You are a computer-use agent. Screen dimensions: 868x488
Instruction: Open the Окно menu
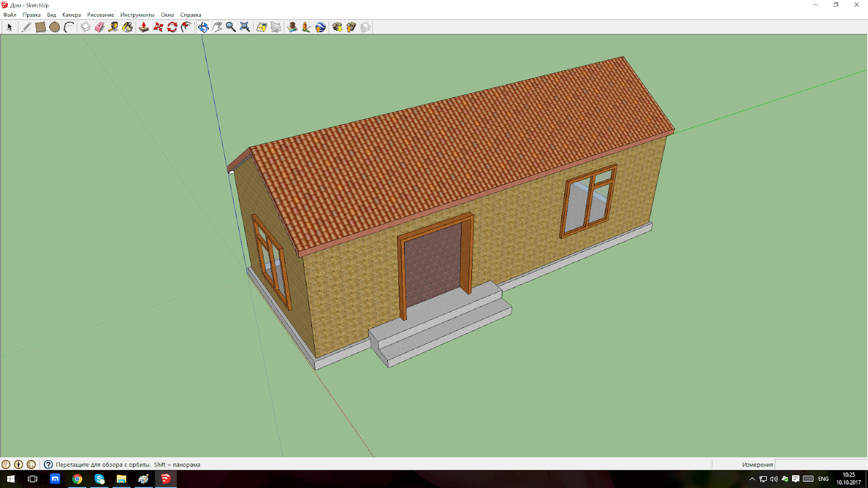[x=168, y=15]
